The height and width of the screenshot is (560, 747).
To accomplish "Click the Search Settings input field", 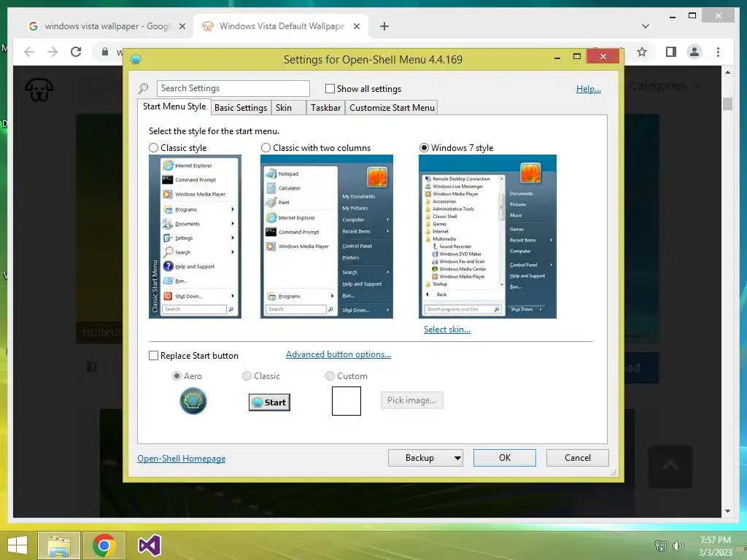I will pyautogui.click(x=233, y=88).
